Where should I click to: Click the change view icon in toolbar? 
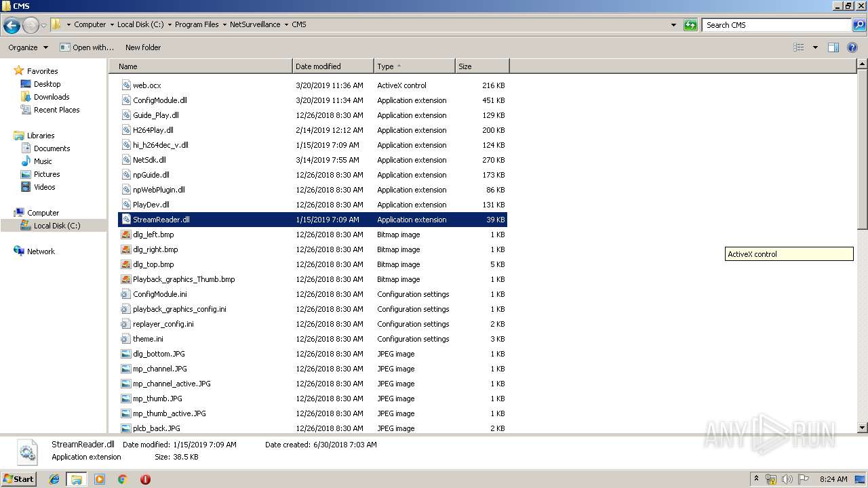point(799,47)
